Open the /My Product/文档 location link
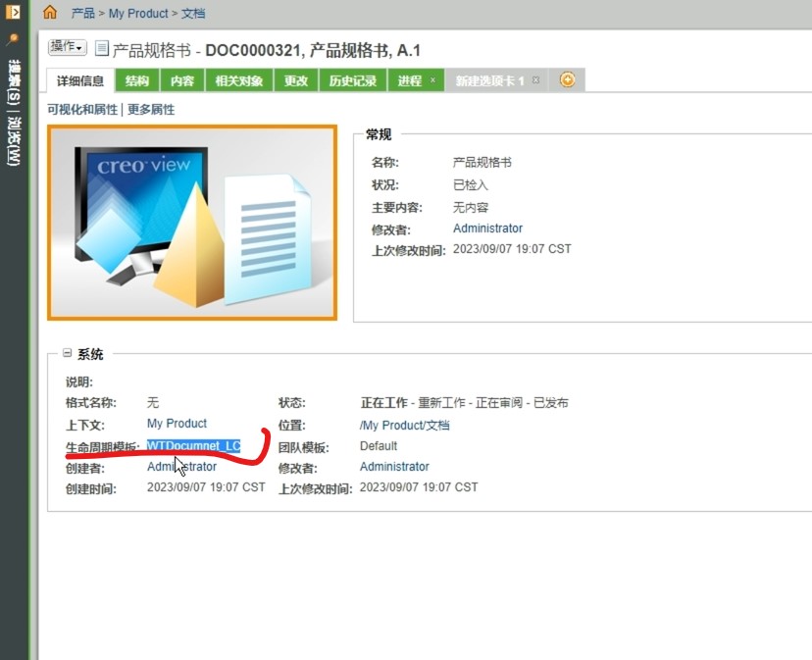This screenshot has height=660, width=812. click(x=404, y=426)
